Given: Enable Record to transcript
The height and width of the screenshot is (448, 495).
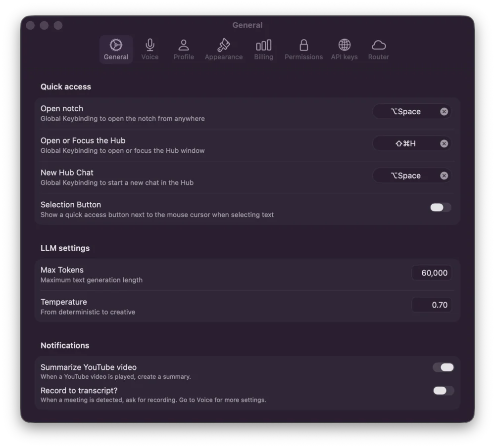Looking at the screenshot, I should (443, 390).
